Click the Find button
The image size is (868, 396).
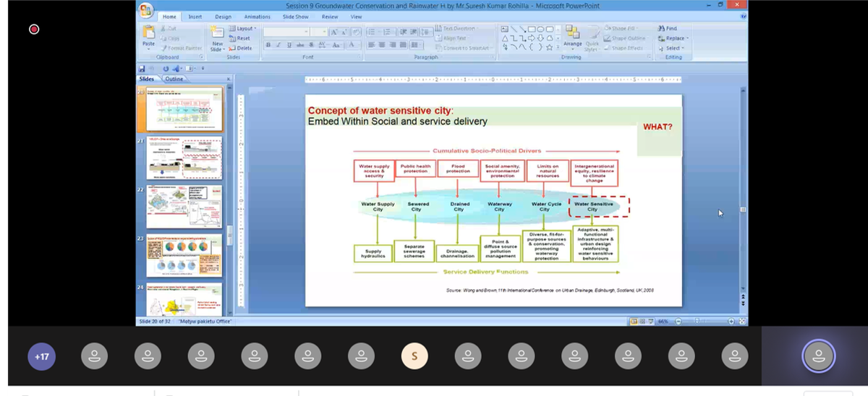pyautogui.click(x=667, y=28)
